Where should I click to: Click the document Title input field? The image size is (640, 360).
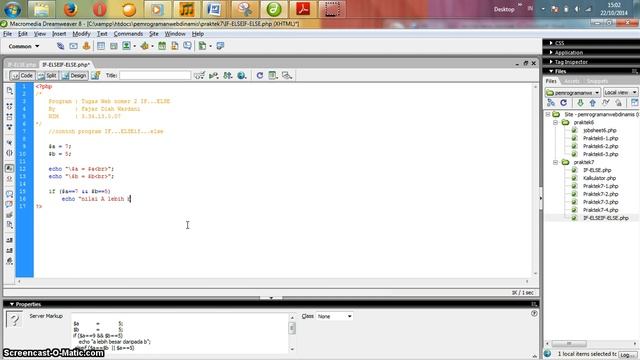(x=155, y=76)
